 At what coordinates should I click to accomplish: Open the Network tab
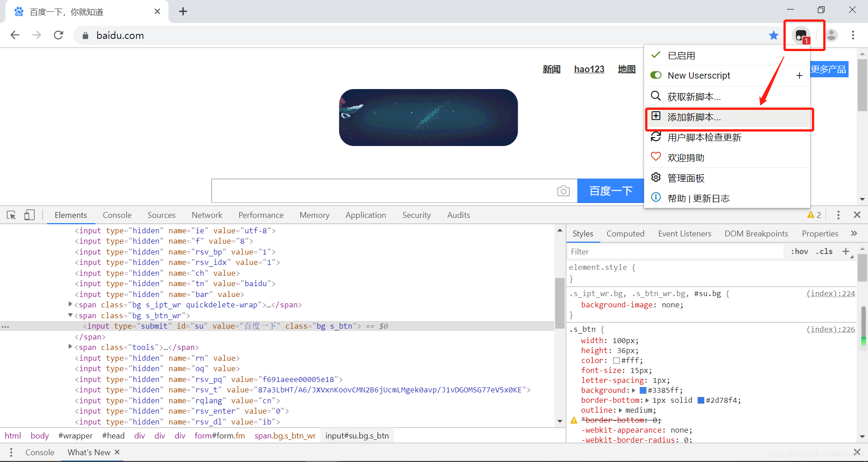point(207,215)
